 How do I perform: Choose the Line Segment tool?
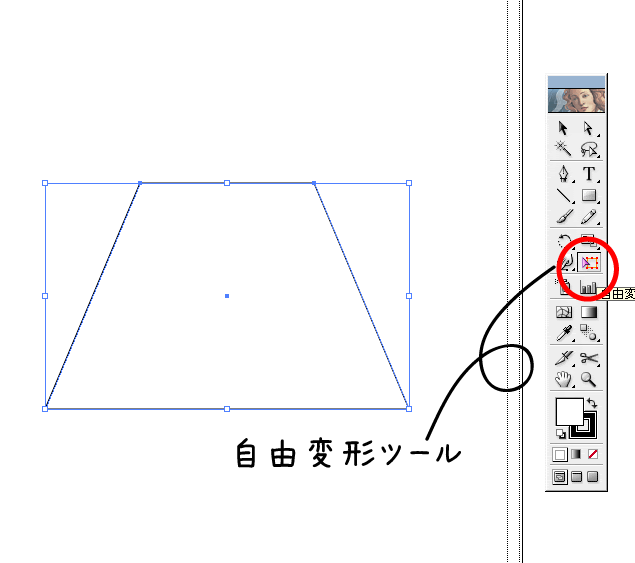click(x=564, y=196)
